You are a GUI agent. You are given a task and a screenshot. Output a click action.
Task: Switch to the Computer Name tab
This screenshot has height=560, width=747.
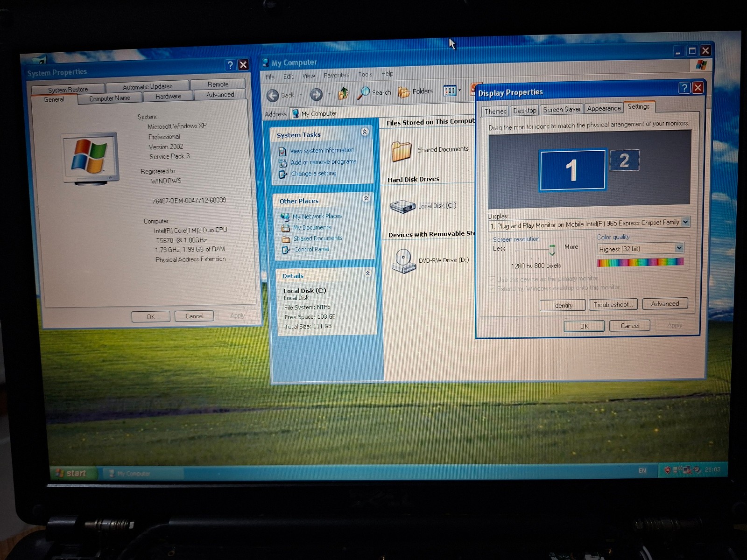coord(110,98)
